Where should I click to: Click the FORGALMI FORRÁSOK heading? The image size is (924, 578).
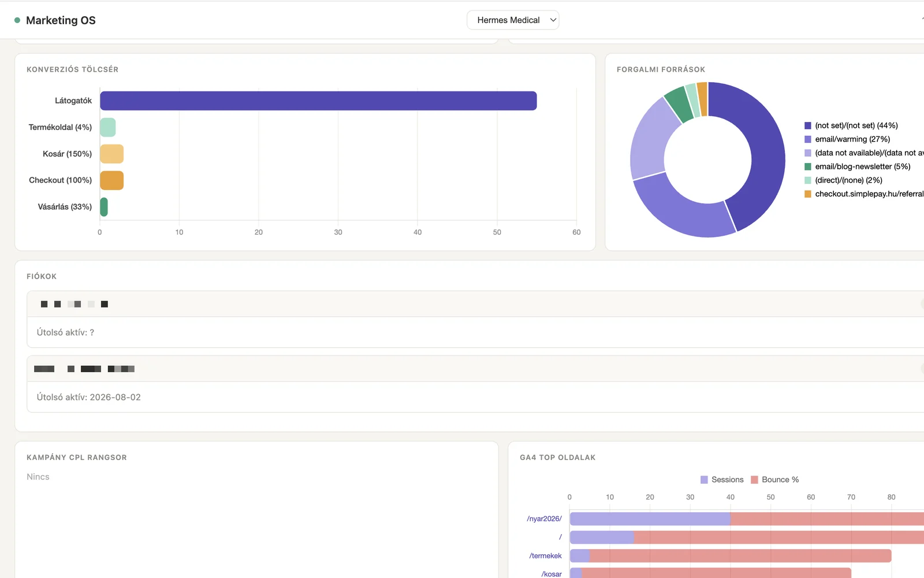point(661,69)
